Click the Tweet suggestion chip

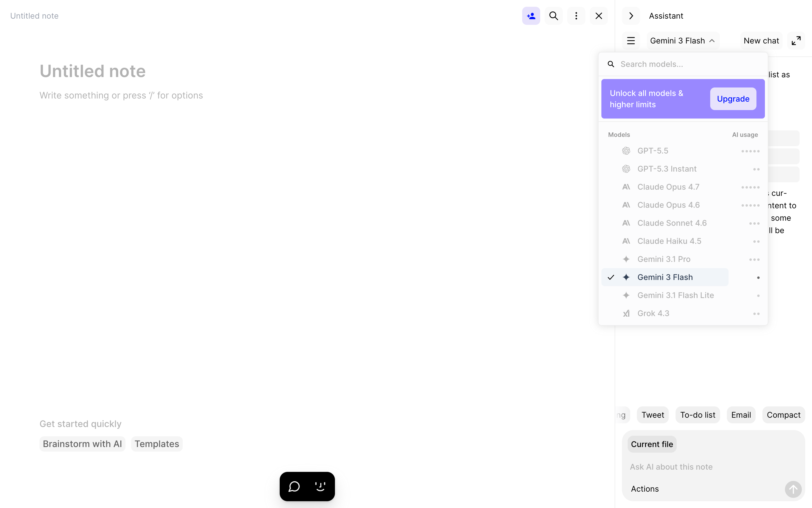click(653, 415)
